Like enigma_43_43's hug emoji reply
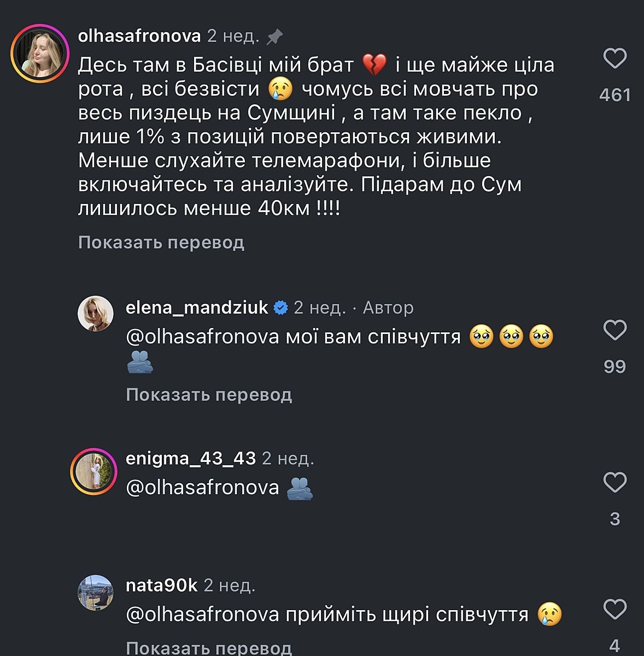This screenshot has height=656, width=644. point(614,482)
